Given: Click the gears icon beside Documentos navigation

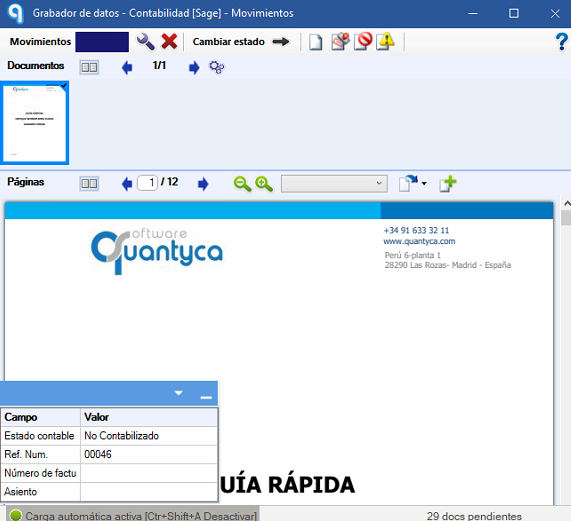Looking at the screenshot, I should 217,67.
